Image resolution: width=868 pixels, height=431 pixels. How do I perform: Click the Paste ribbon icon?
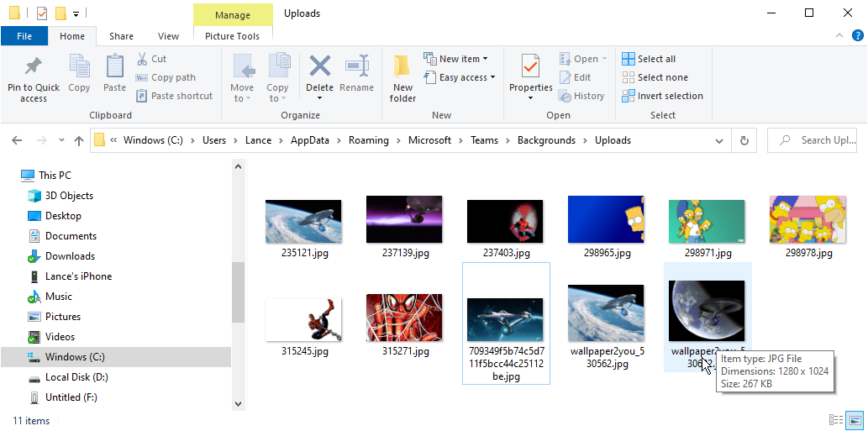[114, 67]
